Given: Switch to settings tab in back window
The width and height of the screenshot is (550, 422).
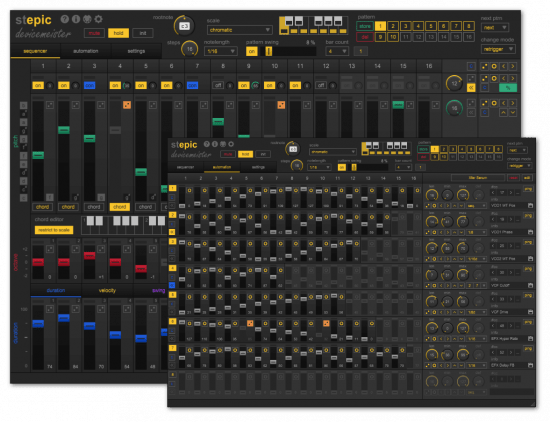Looking at the screenshot, I should click(x=136, y=51).
